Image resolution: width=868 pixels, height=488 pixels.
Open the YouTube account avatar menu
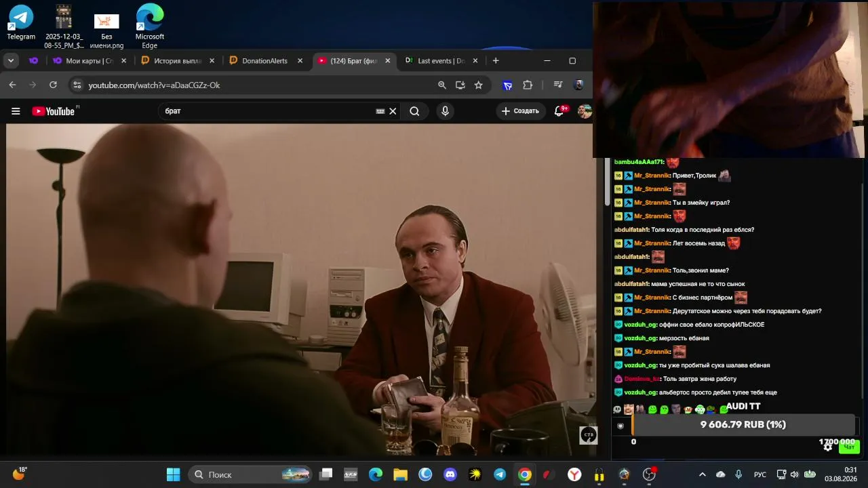tap(585, 111)
